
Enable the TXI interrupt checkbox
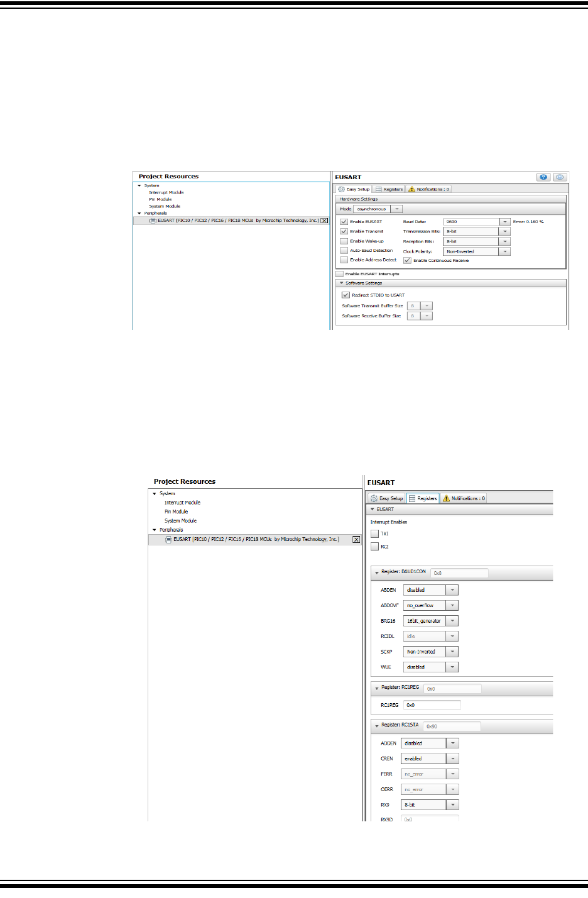click(x=374, y=534)
